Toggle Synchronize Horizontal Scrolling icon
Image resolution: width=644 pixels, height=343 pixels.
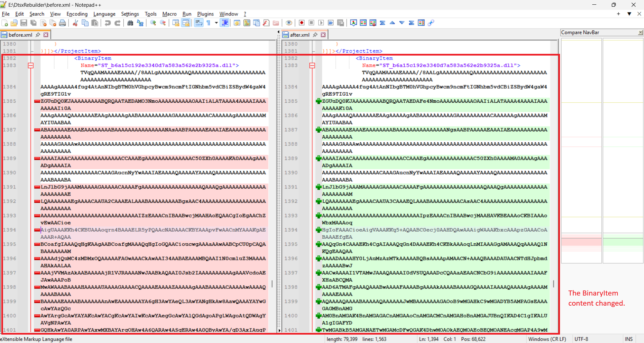click(186, 23)
